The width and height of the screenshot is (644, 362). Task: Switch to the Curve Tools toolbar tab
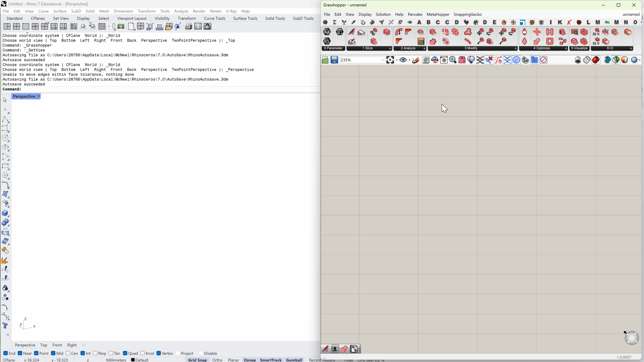click(214, 18)
